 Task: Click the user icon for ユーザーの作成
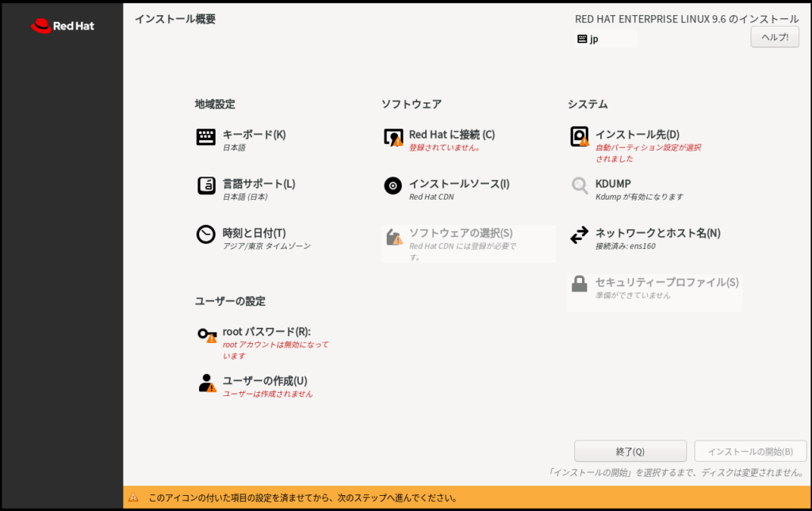tap(206, 383)
